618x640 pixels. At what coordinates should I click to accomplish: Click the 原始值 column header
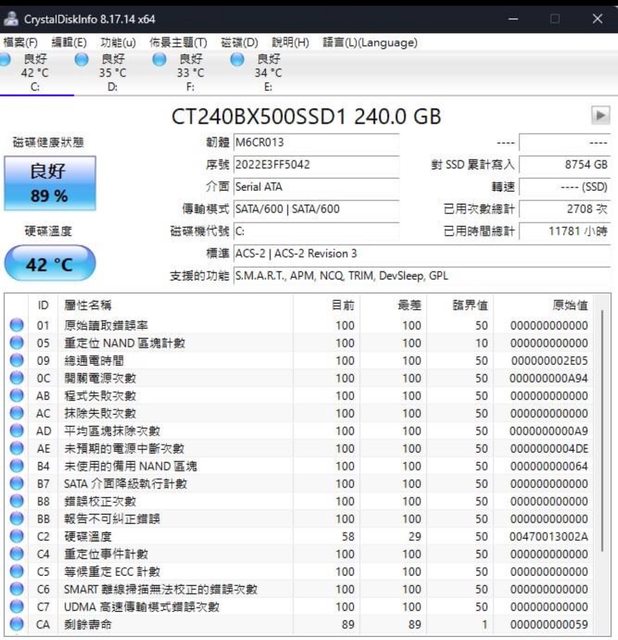pos(569,305)
